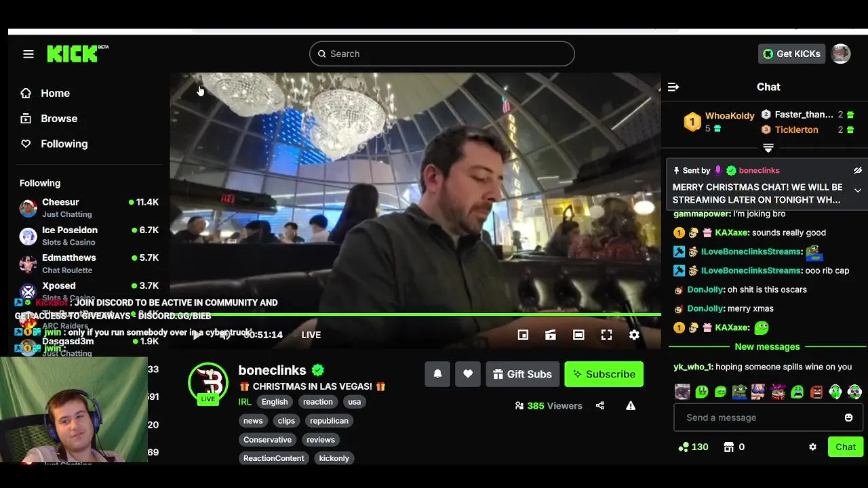Click the boneclinks channel name
The height and width of the screenshot is (488, 868).
272,370
